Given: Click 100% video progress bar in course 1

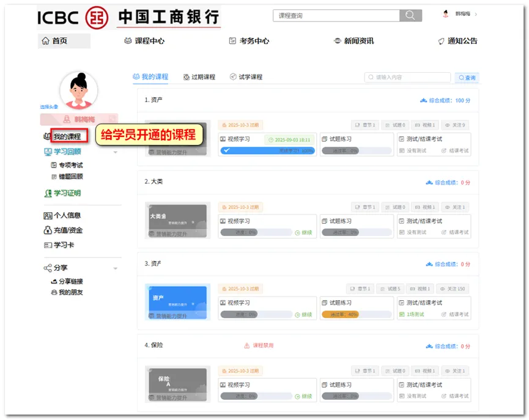Looking at the screenshot, I should 267,150.
